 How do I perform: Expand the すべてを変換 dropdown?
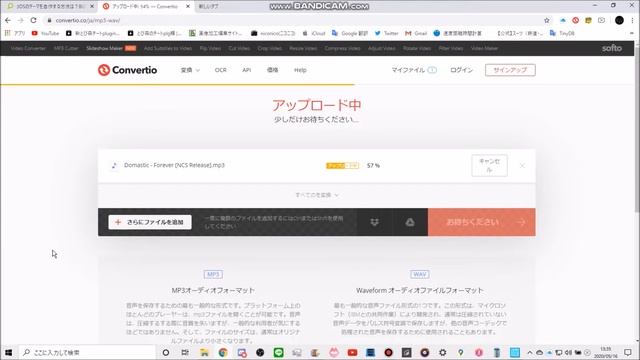[317, 195]
